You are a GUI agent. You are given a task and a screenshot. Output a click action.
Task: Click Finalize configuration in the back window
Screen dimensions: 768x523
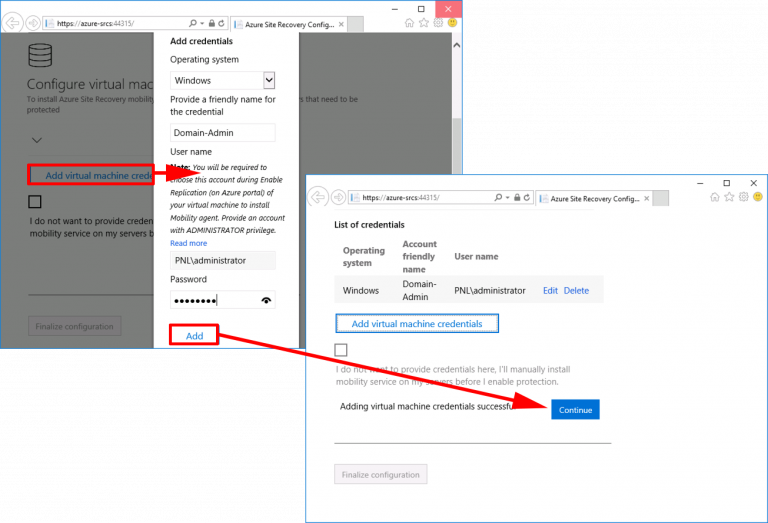pyautogui.click(x=74, y=326)
